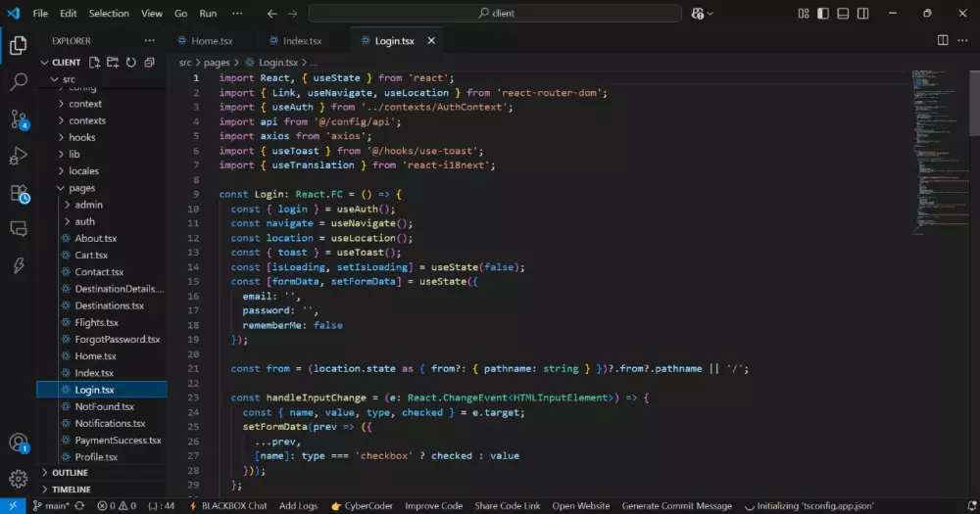This screenshot has width=980, height=514.
Task: Refresh the Explorer file tree
Action: click(130, 63)
